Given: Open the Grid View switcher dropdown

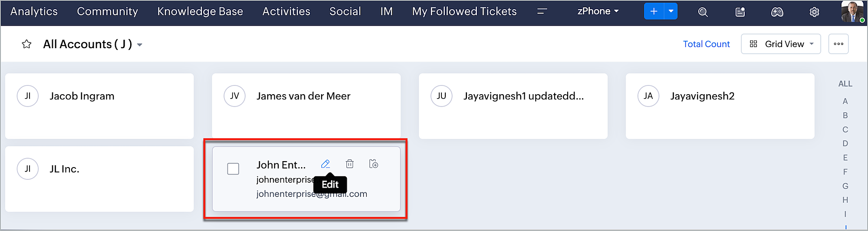Looking at the screenshot, I should pos(781,44).
